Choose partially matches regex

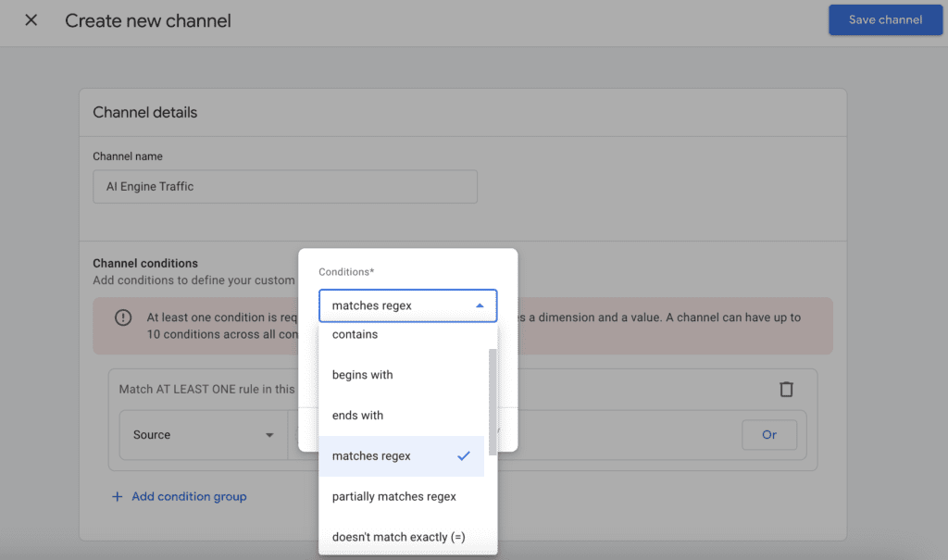click(x=393, y=496)
